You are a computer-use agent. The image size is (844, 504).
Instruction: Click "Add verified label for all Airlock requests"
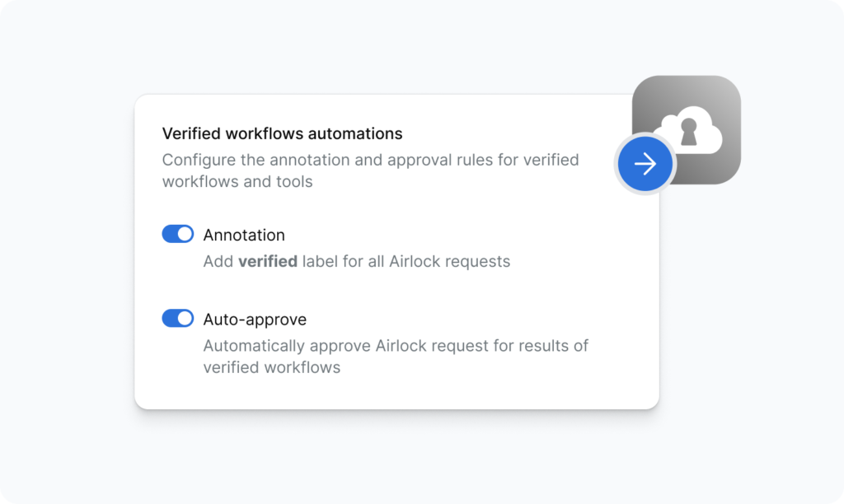(356, 262)
